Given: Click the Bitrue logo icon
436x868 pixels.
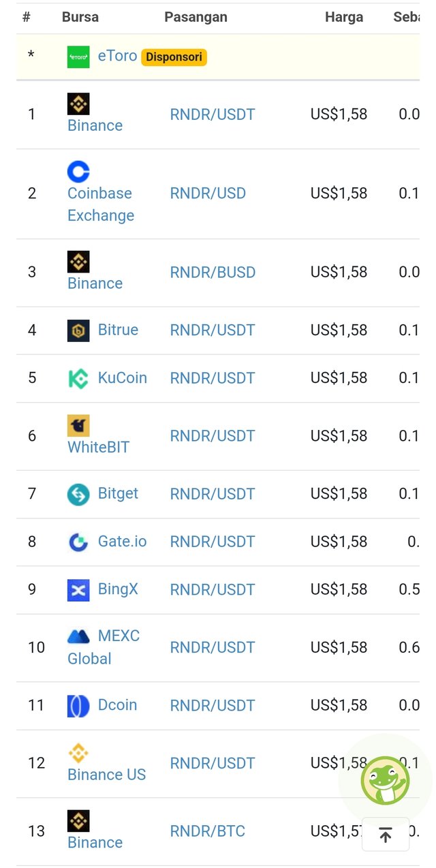Looking at the screenshot, I should point(78,330).
